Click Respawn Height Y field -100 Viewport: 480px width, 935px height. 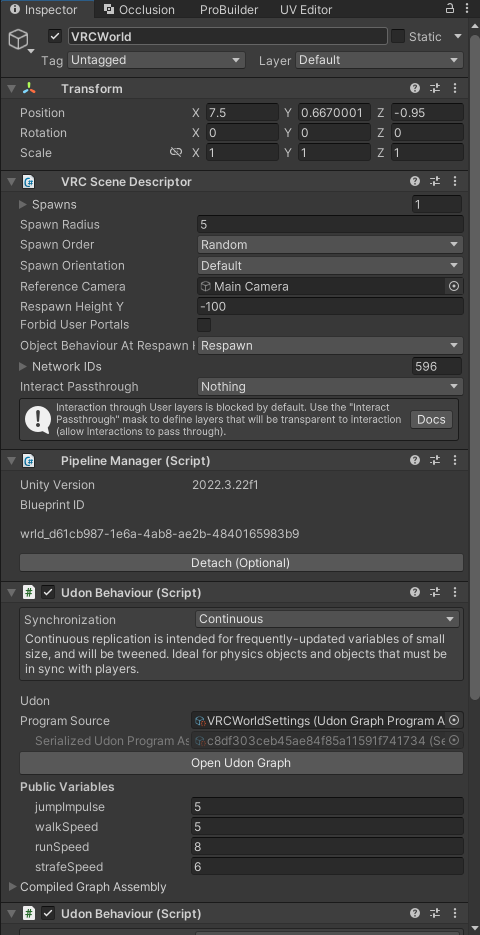330,306
